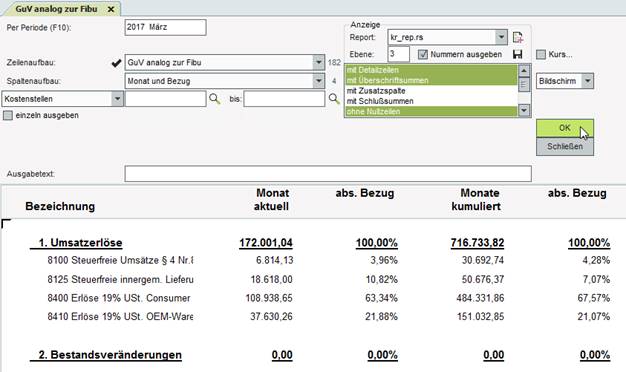Click the '1. Umsatzerlöse' heading row
This screenshot has height=372, width=626.
point(76,243)
